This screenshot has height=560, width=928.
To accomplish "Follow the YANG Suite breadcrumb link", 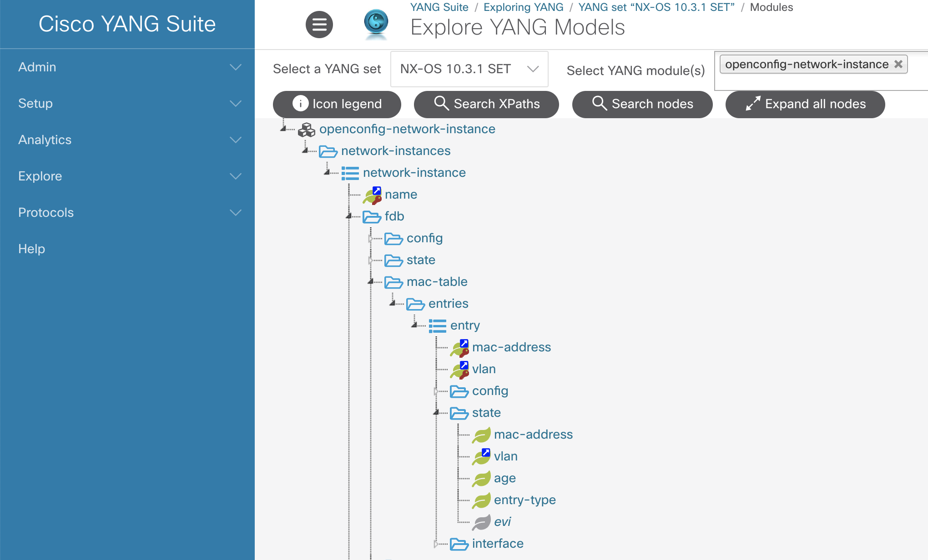I will 439,7.
